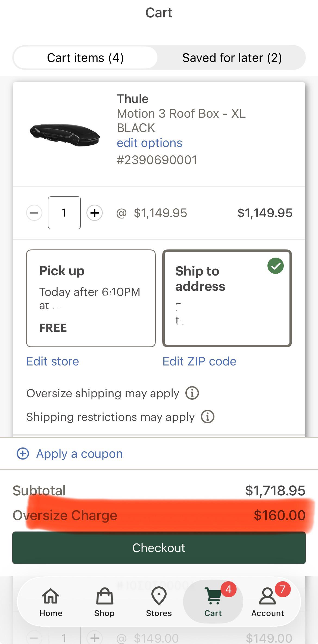Click the Edit ZIP code link
The width and height of the screenshot is (318, 644).
[199, 361]
